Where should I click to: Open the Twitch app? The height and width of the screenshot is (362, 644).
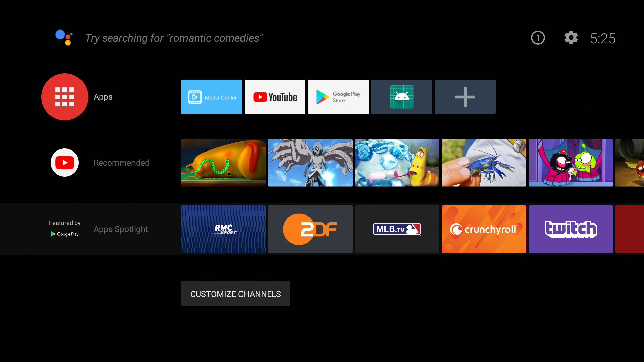click(571, 229)
